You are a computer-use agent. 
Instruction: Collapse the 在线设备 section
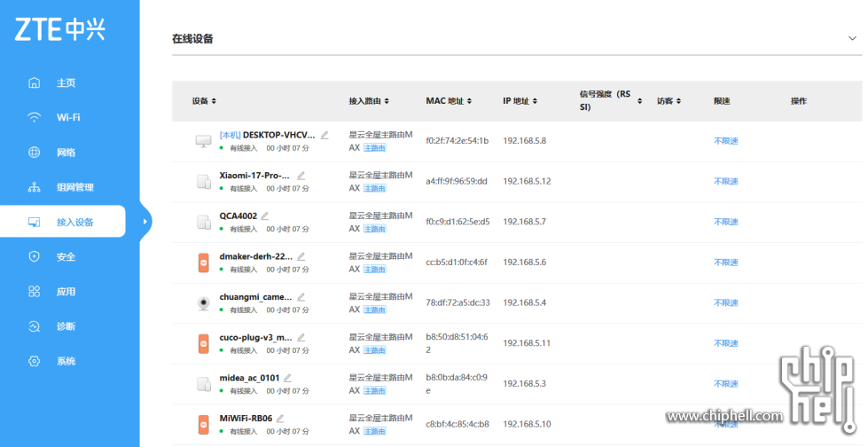[852, 39]
